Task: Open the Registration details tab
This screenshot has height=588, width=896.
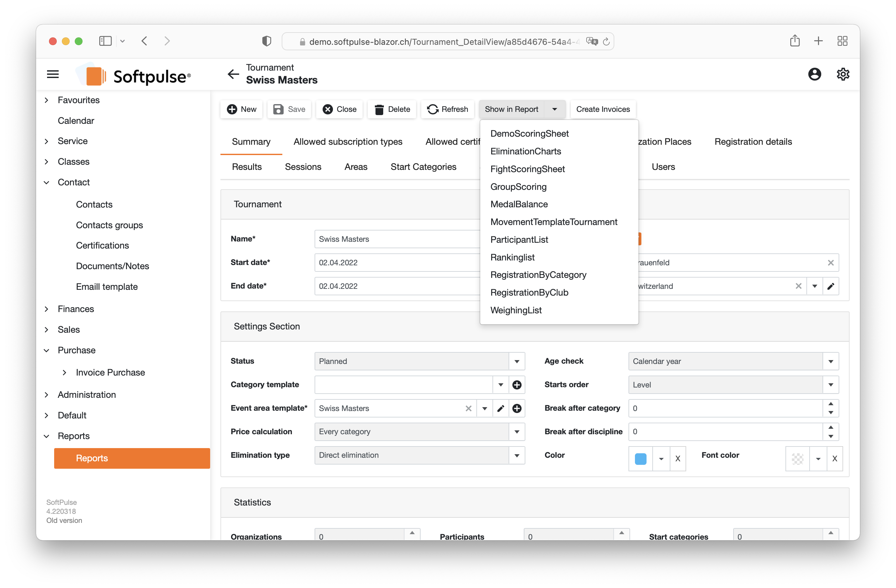Action: [753, 142]
